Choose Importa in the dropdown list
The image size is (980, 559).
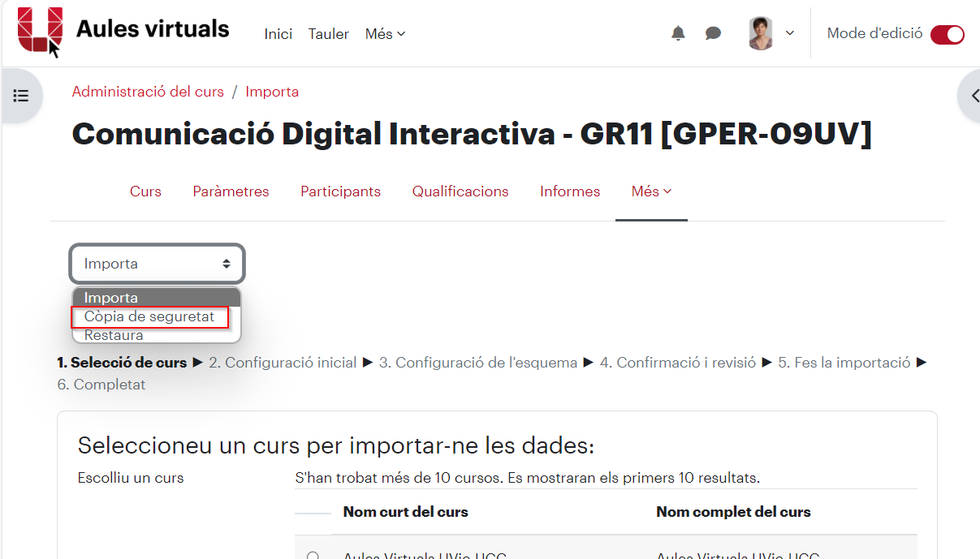point(157,298)
